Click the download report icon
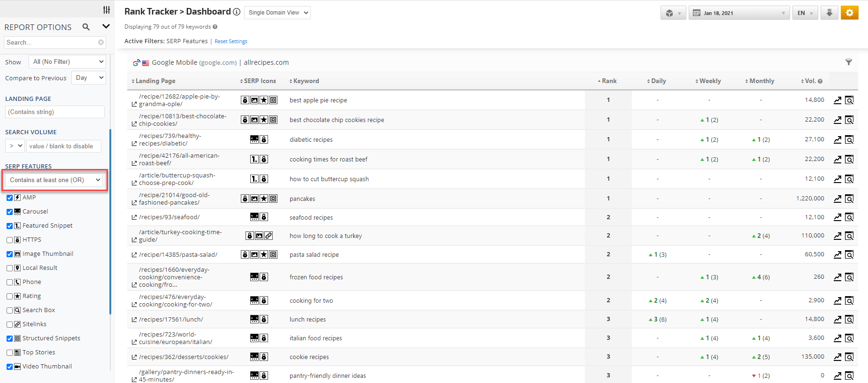This screenshot has width=868, height=383. click(829, 13)
